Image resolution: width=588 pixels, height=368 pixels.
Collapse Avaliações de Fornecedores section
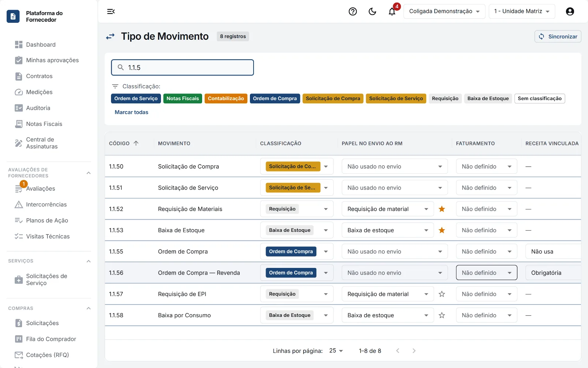point(89,173)
